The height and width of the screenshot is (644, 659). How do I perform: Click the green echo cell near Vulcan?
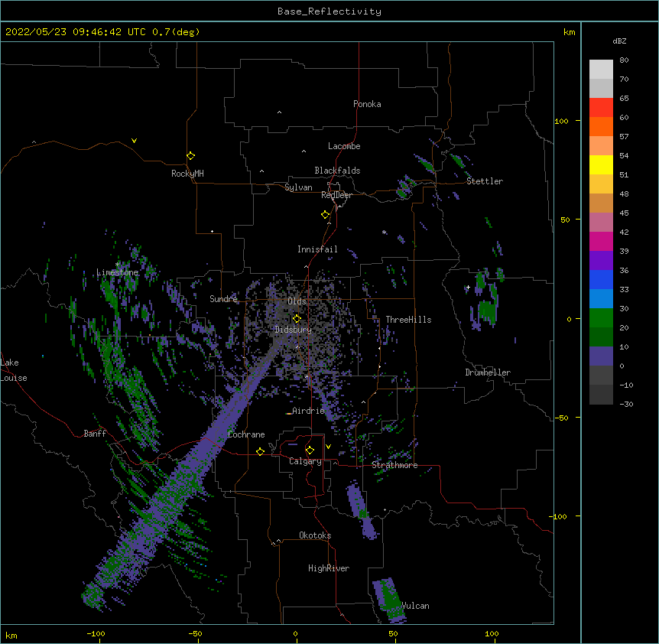tap(389, 600)
